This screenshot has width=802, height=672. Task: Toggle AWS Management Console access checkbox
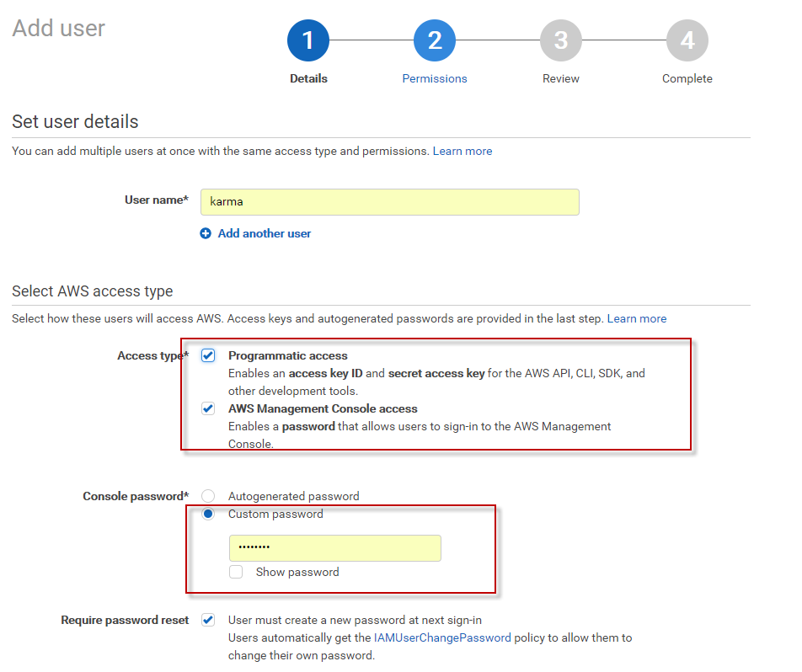click(x=208, y=408)
